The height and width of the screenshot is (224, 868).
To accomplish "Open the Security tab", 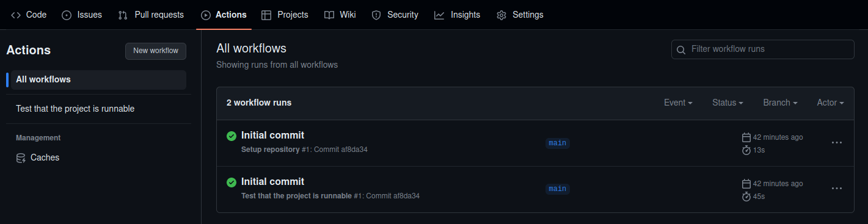I will [395, 15].
